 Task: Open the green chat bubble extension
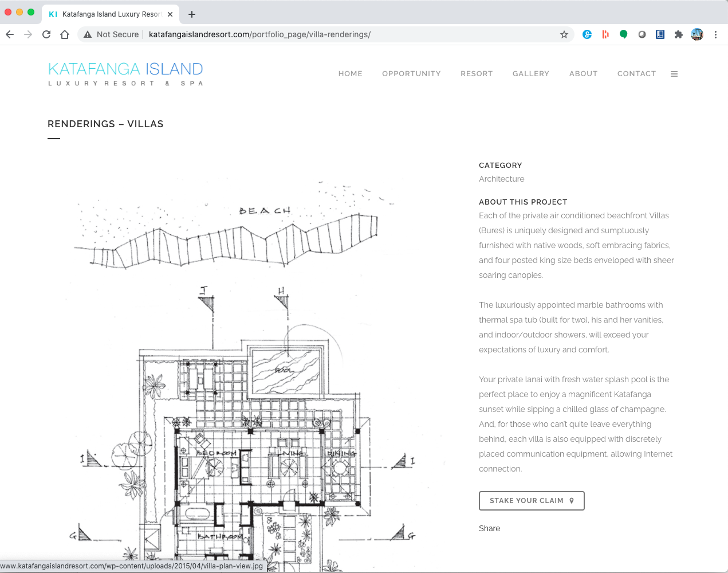(x=624, y=34)
